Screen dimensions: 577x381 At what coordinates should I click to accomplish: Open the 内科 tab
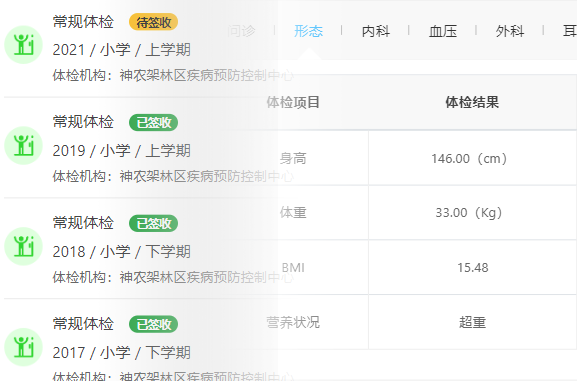point(376,31)
